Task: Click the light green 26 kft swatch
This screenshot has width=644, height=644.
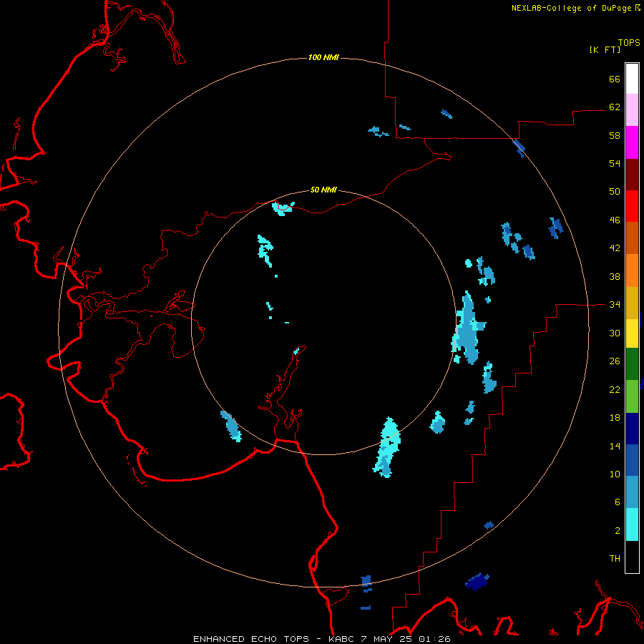Action: (632, 396)
